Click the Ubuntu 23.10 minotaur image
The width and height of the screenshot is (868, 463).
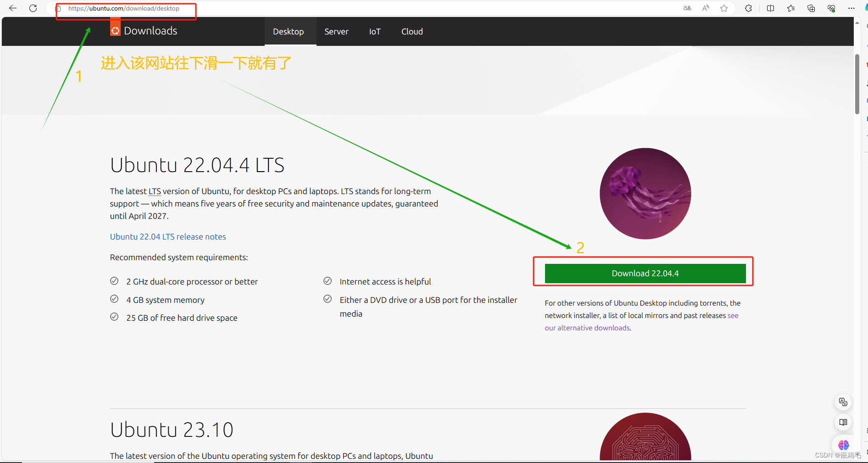[645, 436]
